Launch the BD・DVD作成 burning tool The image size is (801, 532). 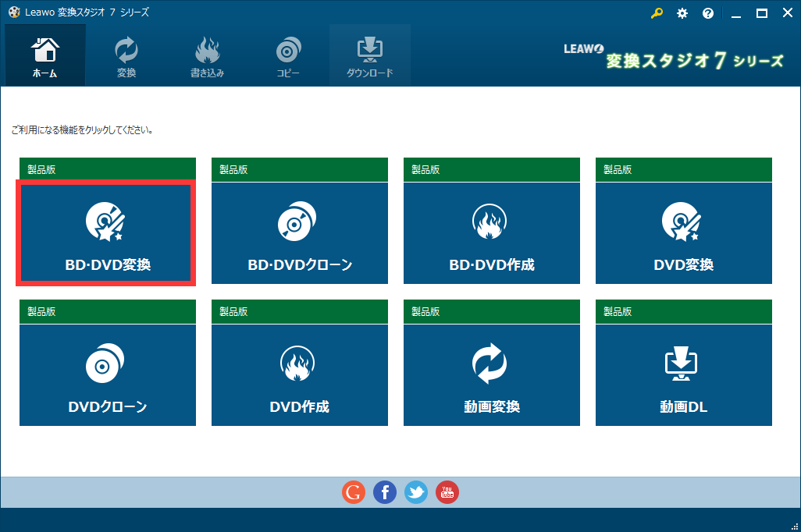pos(491,232)
